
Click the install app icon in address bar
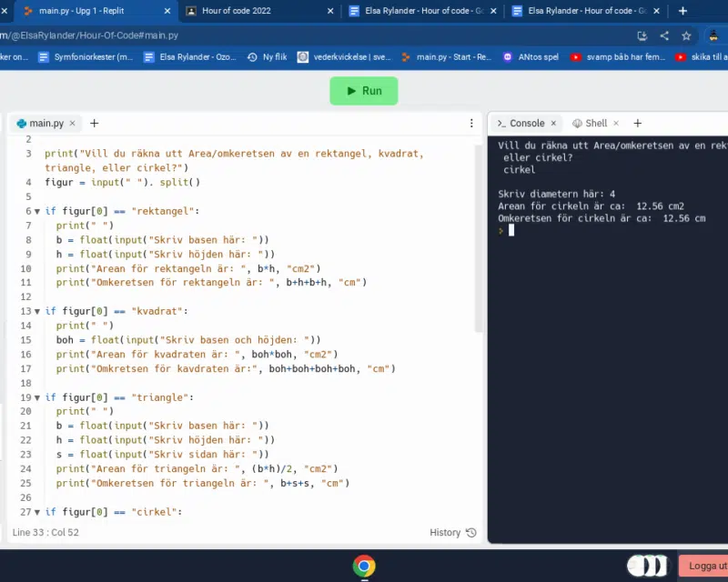[x=642, y=35]
